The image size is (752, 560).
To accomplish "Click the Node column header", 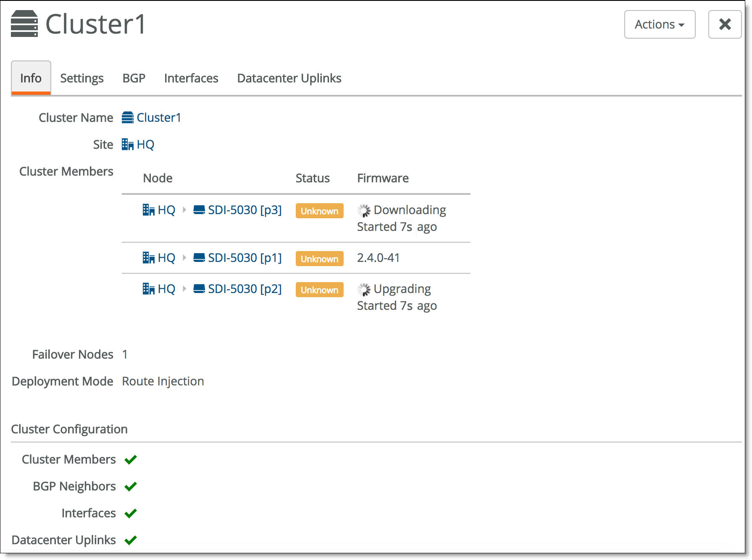I will pyautogui.click(x=158, y=178).
